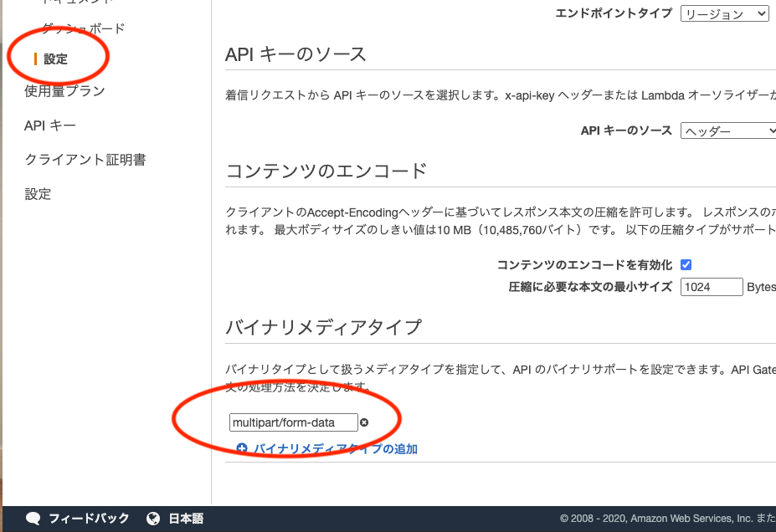Open 使用量プラン in the sidebar
The height and width of the screenshot is (532, 776).
click(64, 91)
